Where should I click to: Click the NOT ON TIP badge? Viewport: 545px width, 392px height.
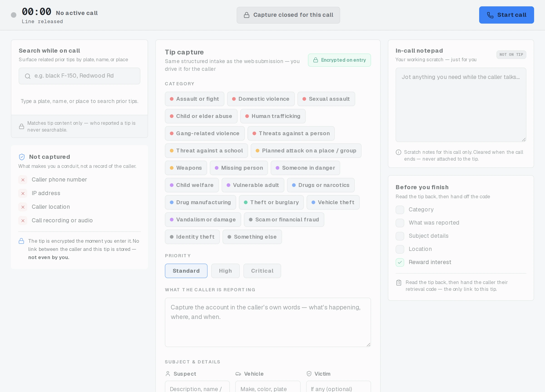click(x=511, y=55)
